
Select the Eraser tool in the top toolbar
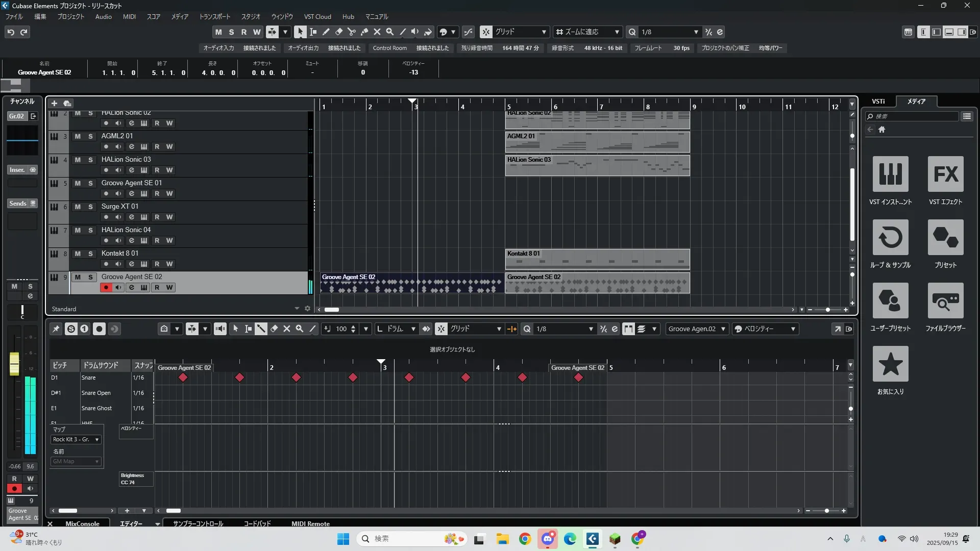pyautogui.click(x=339, y=32)
